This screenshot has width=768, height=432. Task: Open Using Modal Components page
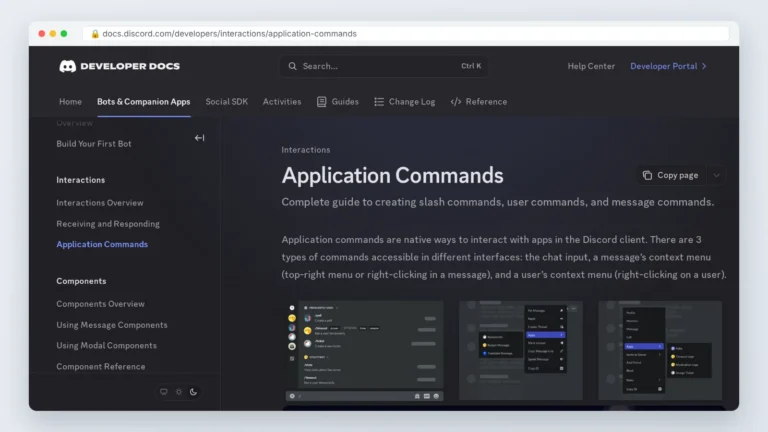pos(106,346)
